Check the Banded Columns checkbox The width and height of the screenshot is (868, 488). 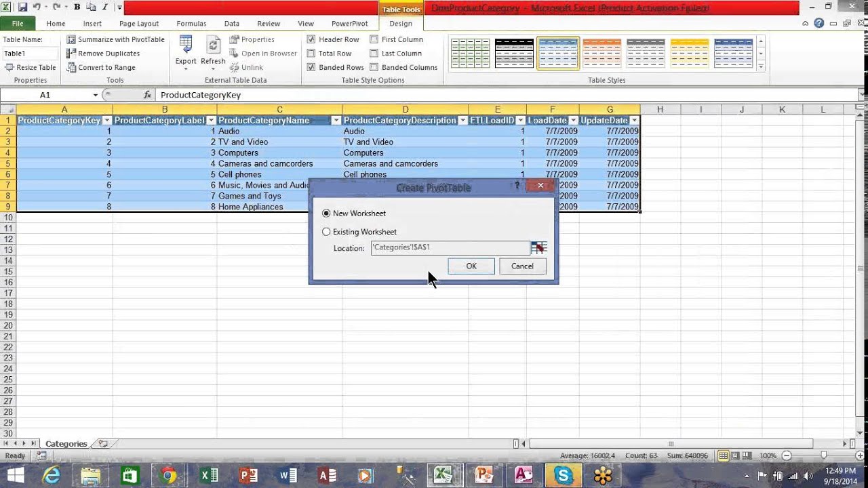click(x=374, y=67)
